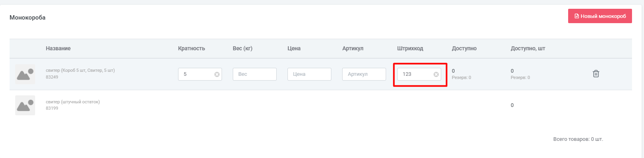Click the Название column header

tap(58, 48)
